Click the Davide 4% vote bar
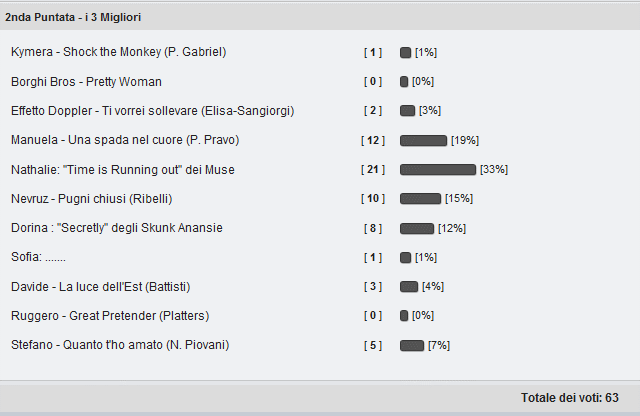This screenshot has width=640, height=416. 409,287
